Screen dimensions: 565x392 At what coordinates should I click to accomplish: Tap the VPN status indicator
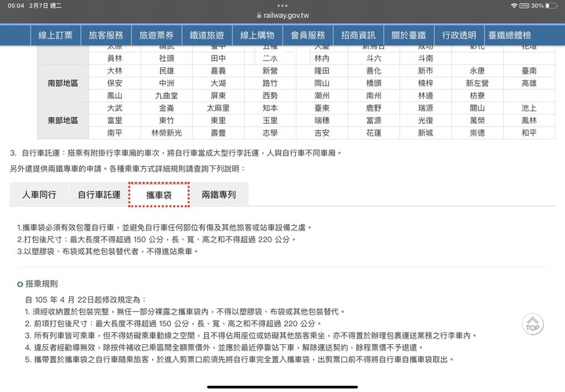[524, 5]
